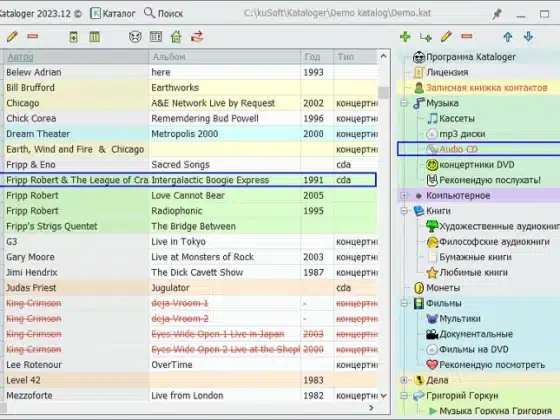Click the add record icon with green plus
Screen dimensions: 560x420
pyautogui.click(x=74, y=37)
